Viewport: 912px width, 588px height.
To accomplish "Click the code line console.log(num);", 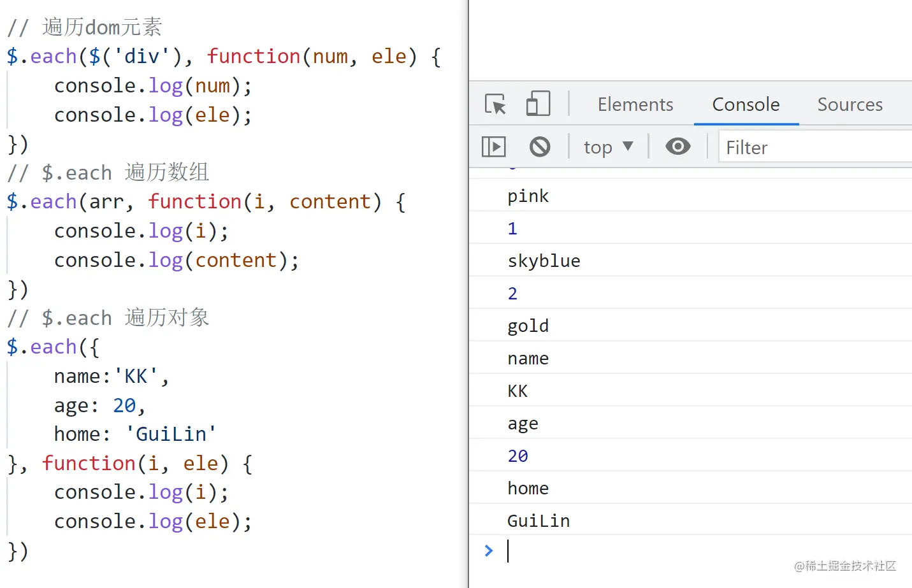I will [x=153, y=85].
